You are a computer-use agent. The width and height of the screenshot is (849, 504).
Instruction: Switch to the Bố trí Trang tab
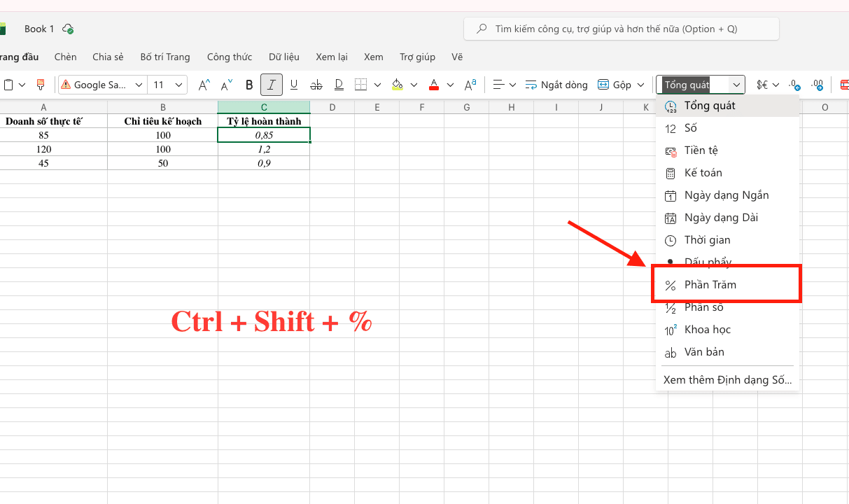165,57
